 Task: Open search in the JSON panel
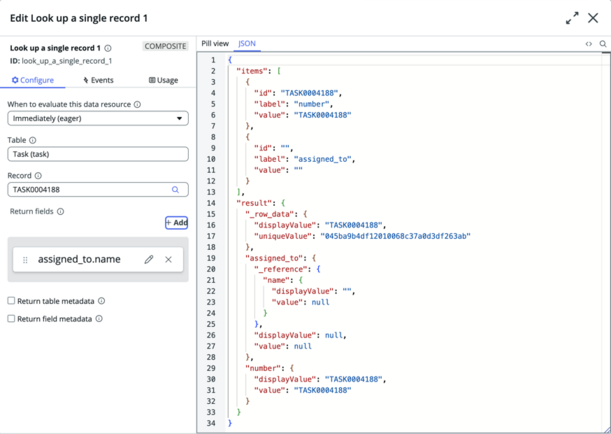pyautogui.click(x=603, y=44)
